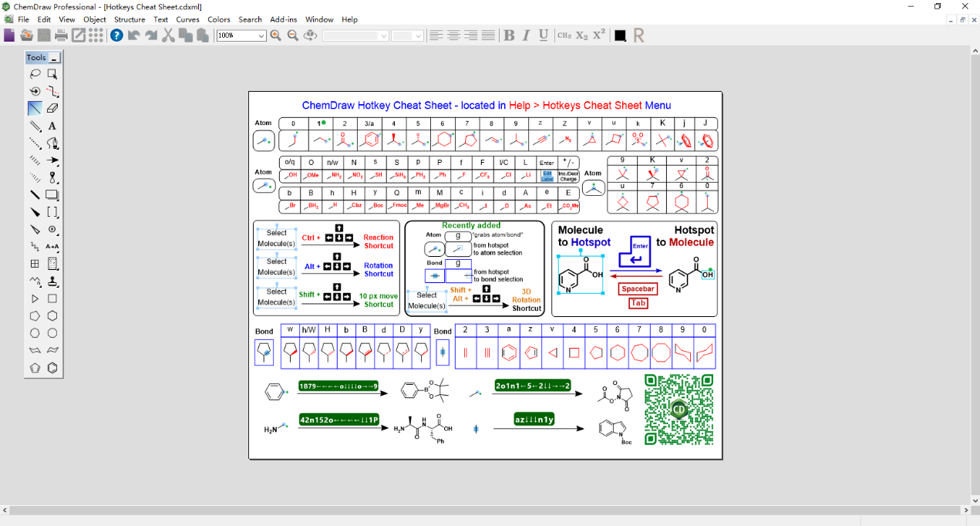Select the Table tool
Viewport: 980px width, 526px height.
tap(35, 264)
